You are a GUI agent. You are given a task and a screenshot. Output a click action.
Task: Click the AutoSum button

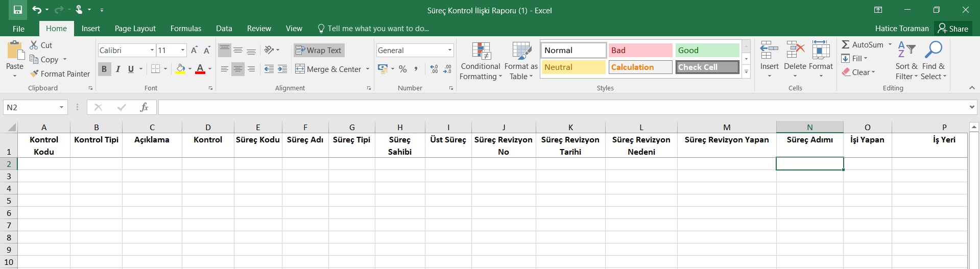click(x=862, y=45)
